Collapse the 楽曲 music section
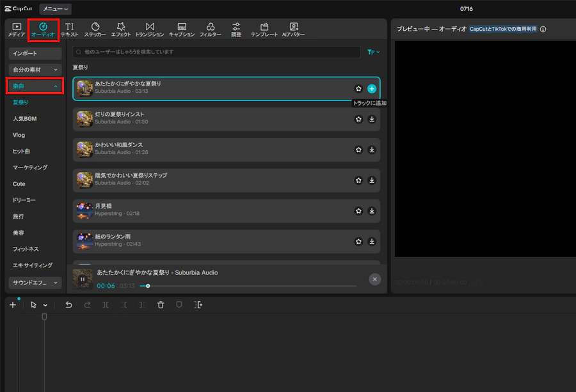576x392 pixels. (x=35, y=86)
